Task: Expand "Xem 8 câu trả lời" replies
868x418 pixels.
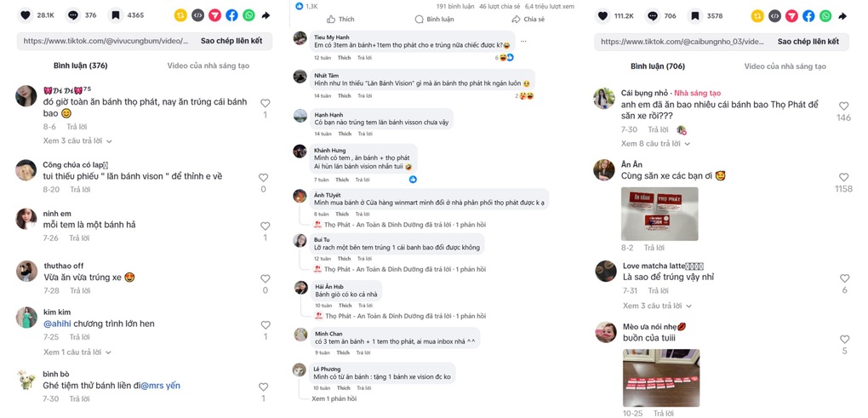Action: click(655, 143)
